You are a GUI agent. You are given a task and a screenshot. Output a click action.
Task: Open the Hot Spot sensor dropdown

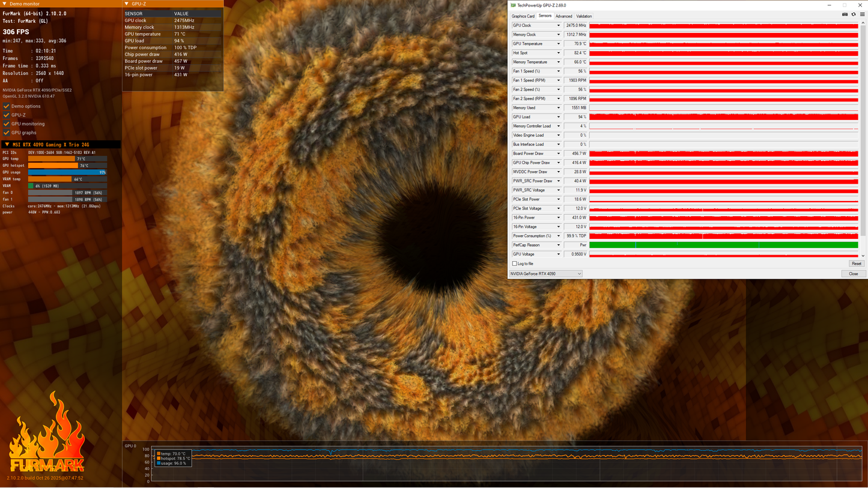(x=559, y=53)
